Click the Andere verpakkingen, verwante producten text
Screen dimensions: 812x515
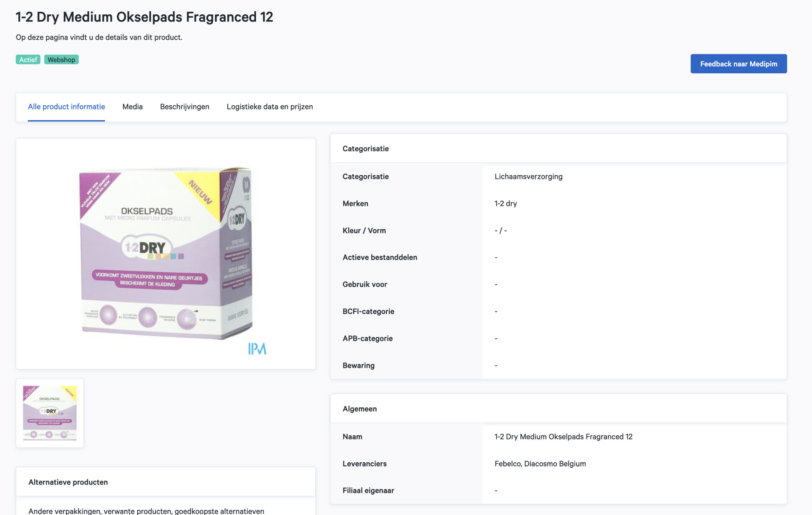(x=146, y=511)
